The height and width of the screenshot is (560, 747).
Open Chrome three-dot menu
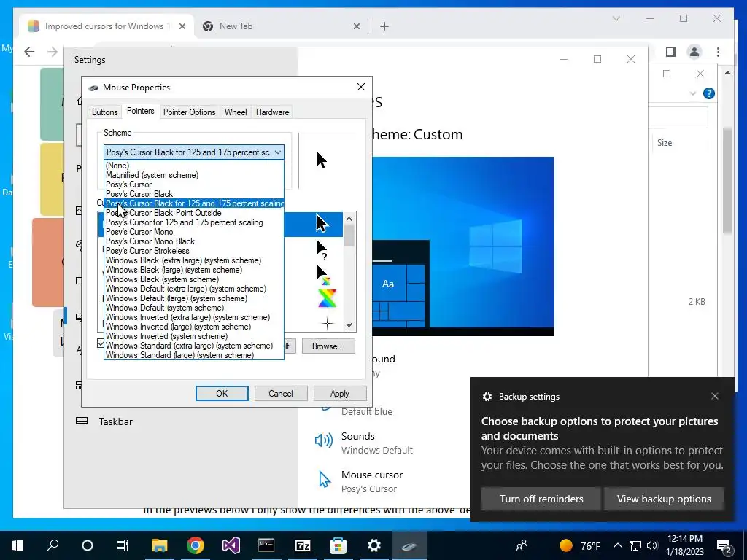718,52
